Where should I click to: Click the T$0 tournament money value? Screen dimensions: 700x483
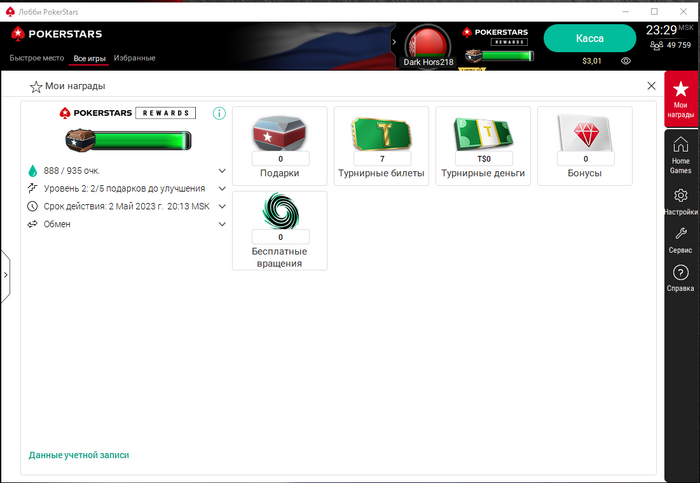coord(484,159)
